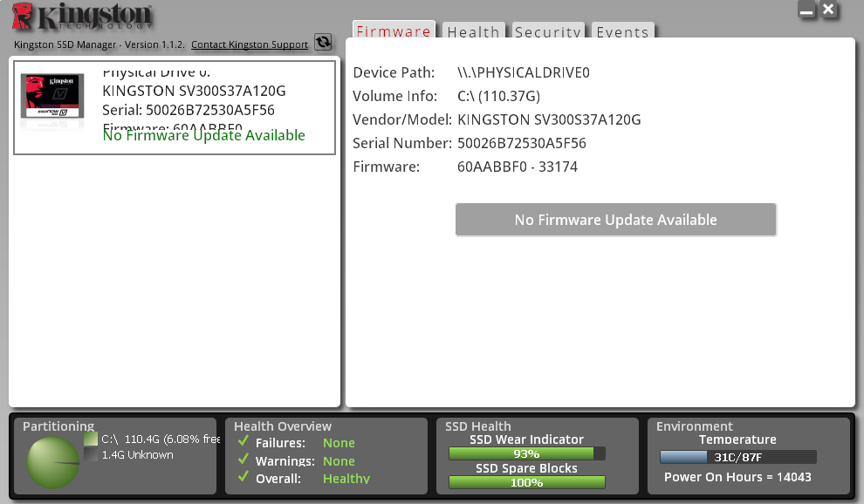This screenshot has width=864, height=504.
Task: Click the Temperature 31C/87F bar
Action: pos(737,457)
